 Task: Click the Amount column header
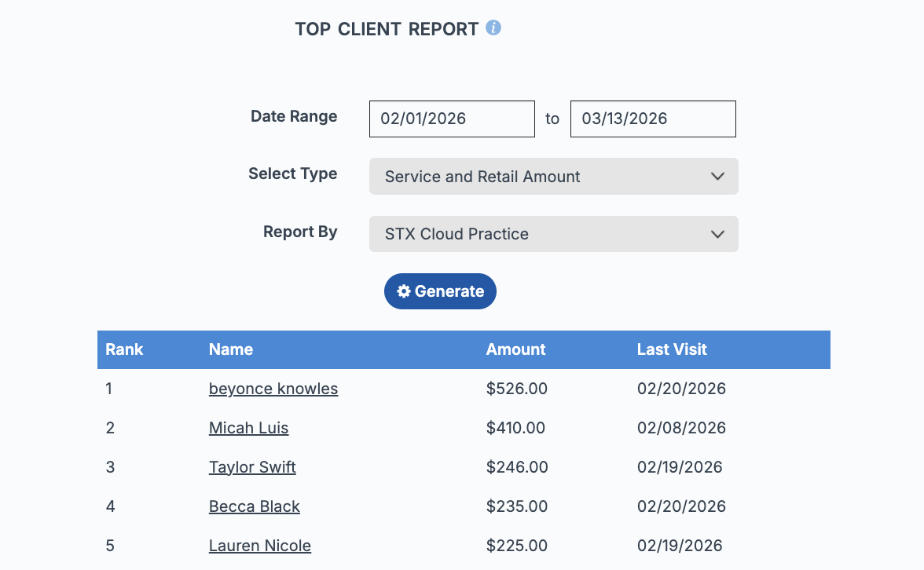pyautogui.click(x=515, y=349)
